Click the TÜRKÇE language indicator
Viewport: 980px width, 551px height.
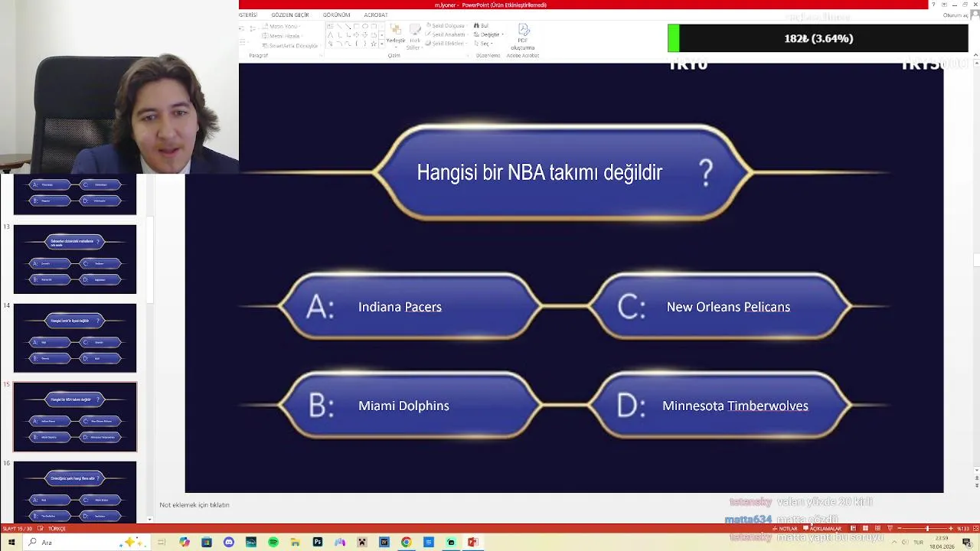pos(57,529)
